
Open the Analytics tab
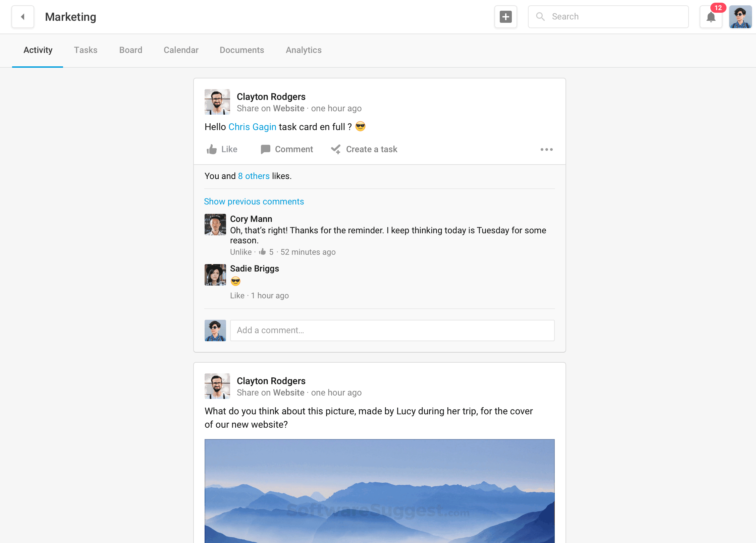tap(304, 50)
